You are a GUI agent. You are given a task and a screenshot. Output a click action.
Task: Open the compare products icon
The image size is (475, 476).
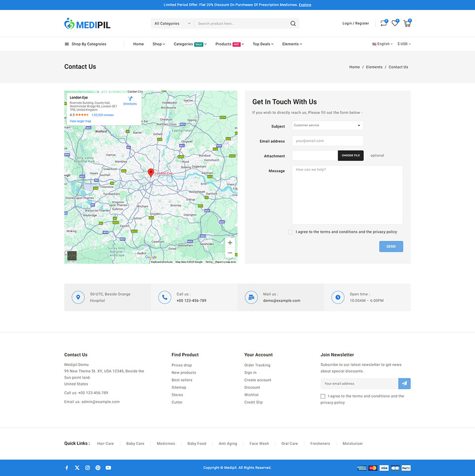tap(383, 23)
